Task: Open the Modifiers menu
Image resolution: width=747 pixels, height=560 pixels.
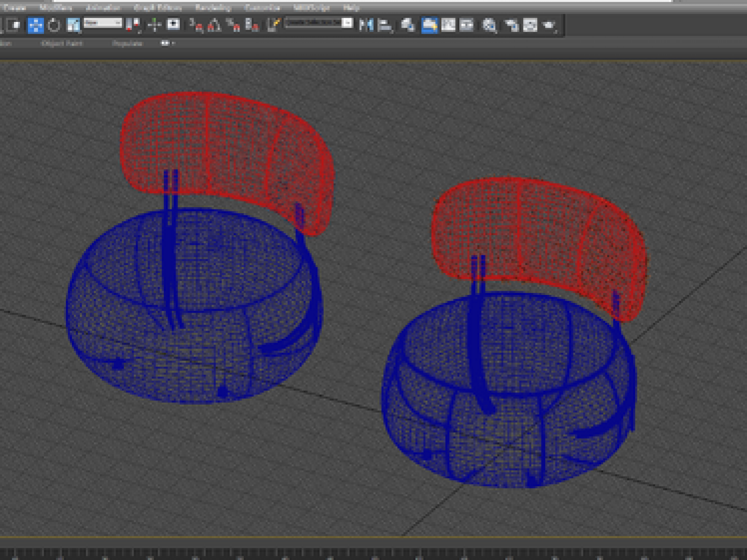Action: tap(56, 7)
